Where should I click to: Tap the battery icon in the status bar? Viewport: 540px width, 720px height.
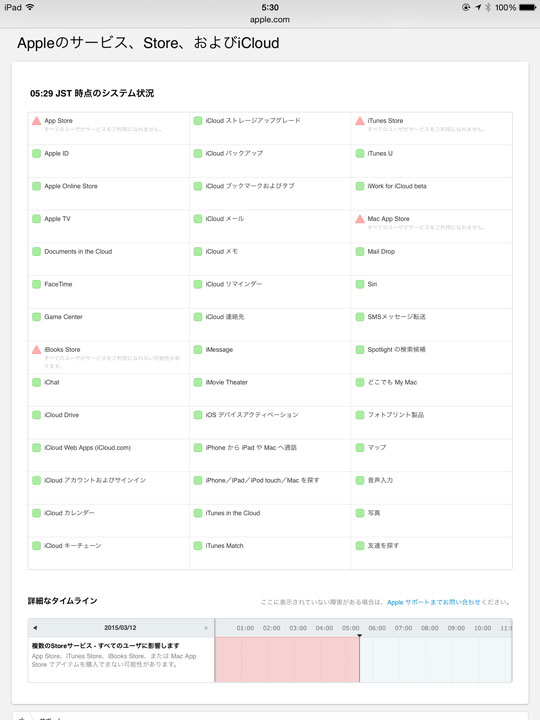pyautogui.click(x=527, y=7)
